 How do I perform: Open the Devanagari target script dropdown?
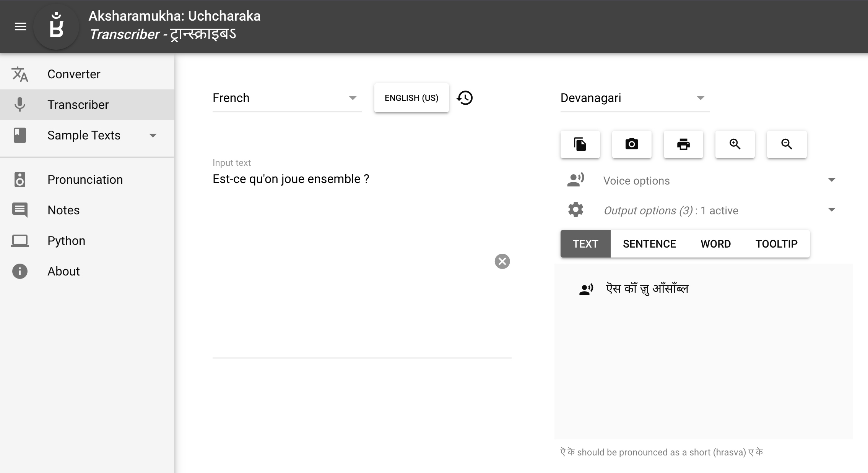[x=635, y=98]
